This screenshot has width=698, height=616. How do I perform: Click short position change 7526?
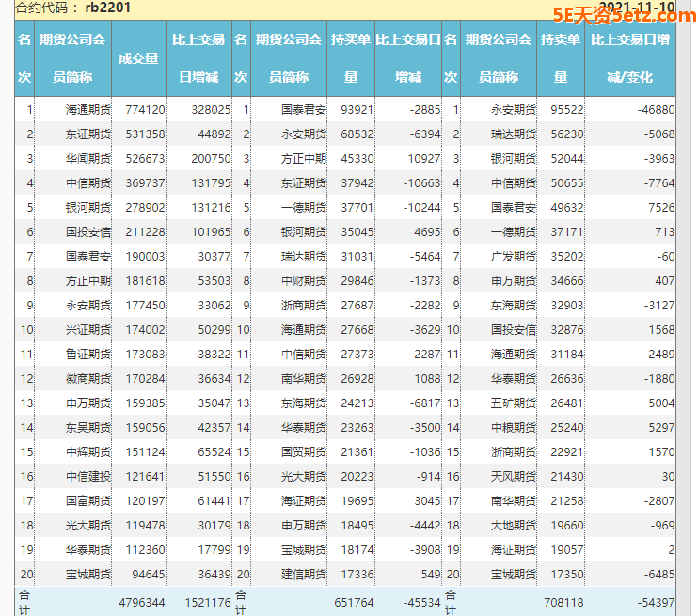coord(661,208)
